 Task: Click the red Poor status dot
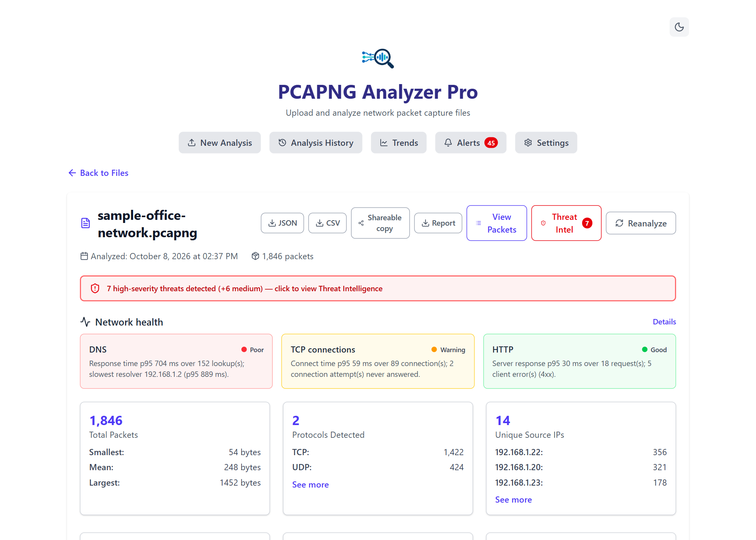point(244,349)
